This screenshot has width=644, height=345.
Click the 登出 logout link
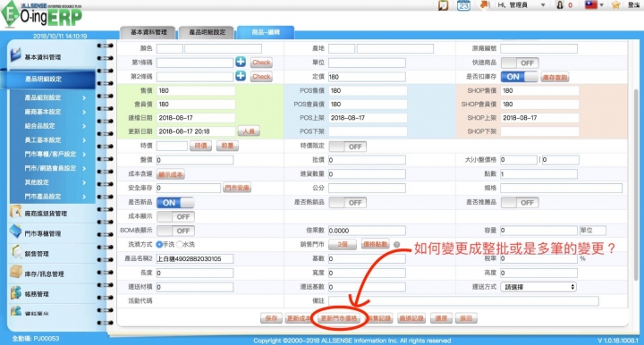(634, 5)
